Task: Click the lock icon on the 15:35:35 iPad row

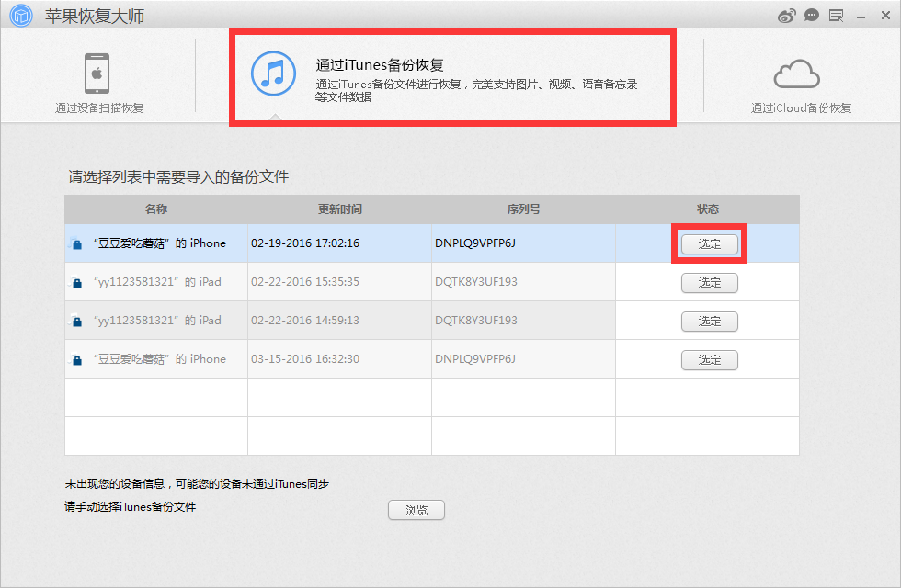Action: [75, 283]
